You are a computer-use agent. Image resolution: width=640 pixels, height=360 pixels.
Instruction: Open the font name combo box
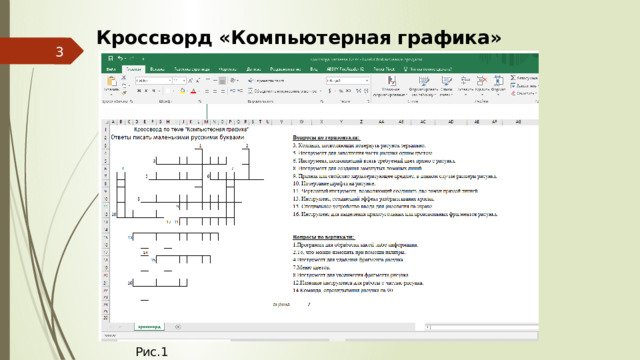pyautogui.click(x=153, y=81)
